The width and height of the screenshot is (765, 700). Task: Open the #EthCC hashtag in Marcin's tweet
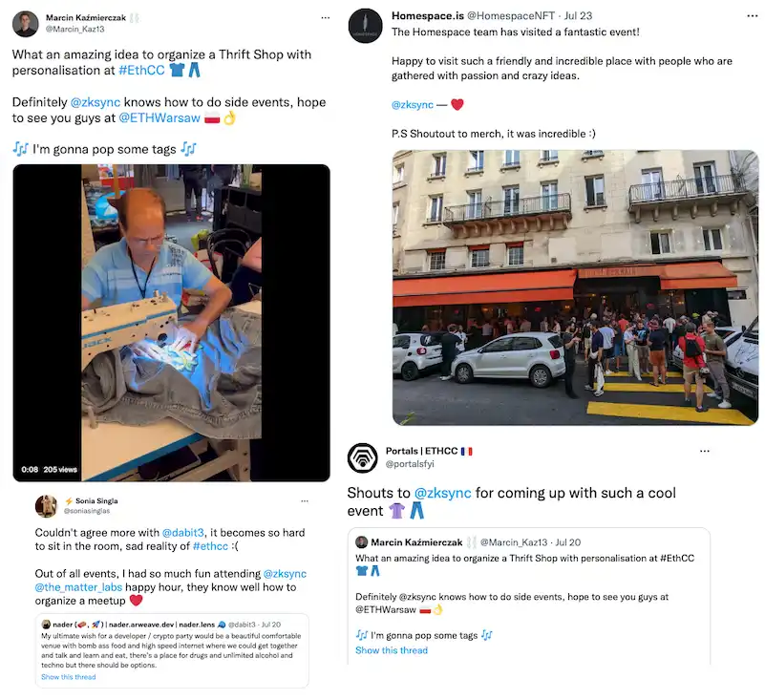[x=141, y=71]
